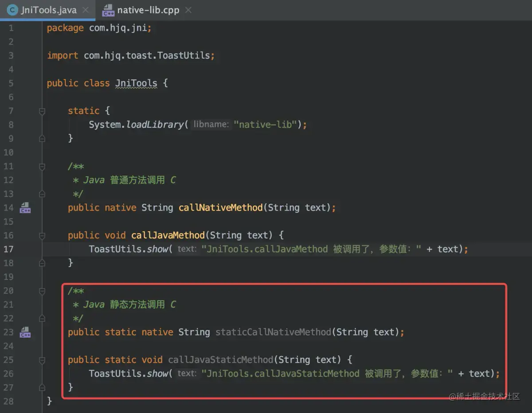The height and width of the screenshot is (413, 532).
Task: Click line number 23 in the gutter
Action: (x=8, y=332)
